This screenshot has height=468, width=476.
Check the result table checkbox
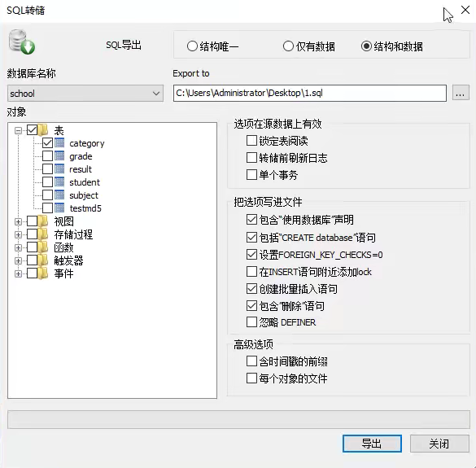click(x=47, y=168)
